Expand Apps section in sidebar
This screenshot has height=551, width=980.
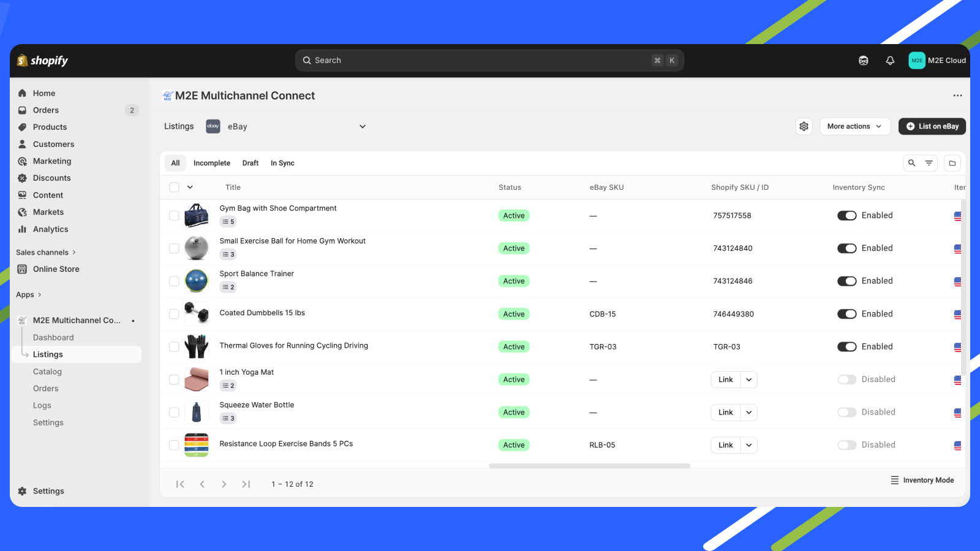29,294
